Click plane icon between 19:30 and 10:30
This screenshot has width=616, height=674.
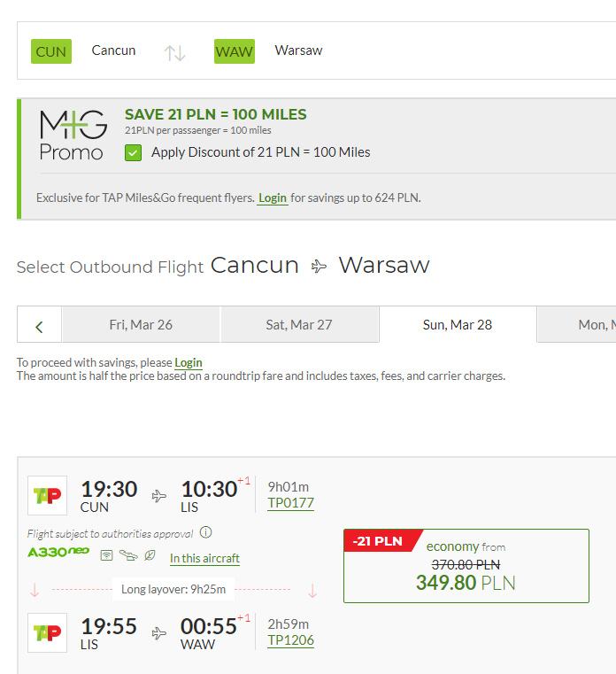(x=159, y=496)
